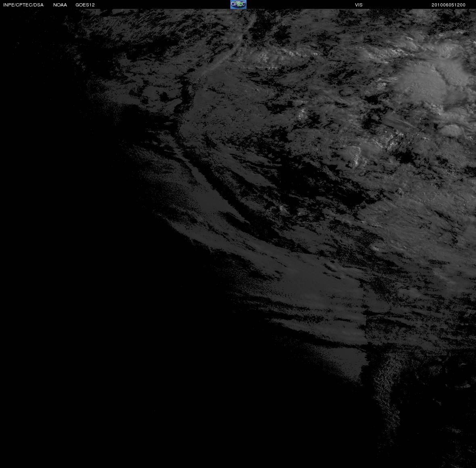Viewport: 476px width, 468px height.
Task: Click the 201006051200 timestamp
Action: click(x=449, y=5)
